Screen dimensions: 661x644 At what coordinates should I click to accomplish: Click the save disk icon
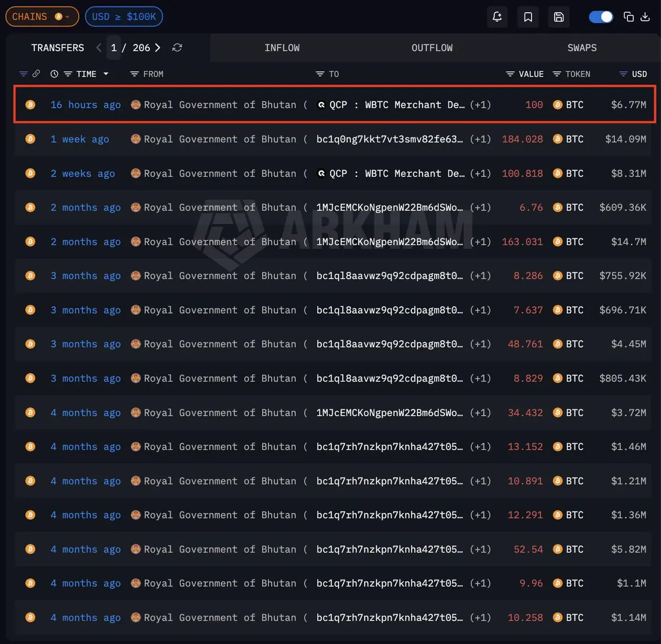pyautogui.click(x=559, y=17)
